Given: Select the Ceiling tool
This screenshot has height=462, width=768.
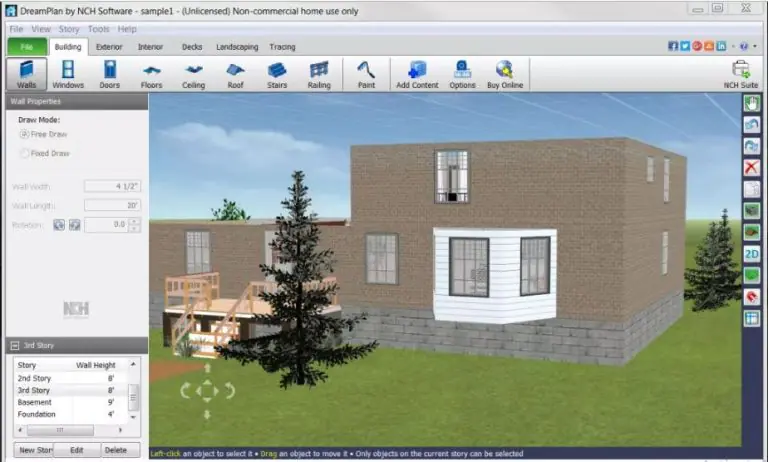Looking at the screenshot, I should 193,74.
